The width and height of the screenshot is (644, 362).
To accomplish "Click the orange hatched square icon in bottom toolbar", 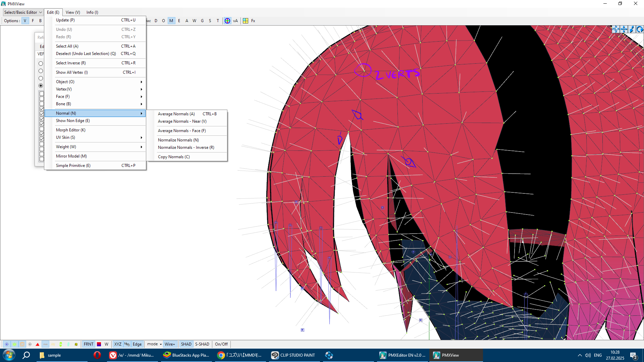I will (x=22, y=344).
